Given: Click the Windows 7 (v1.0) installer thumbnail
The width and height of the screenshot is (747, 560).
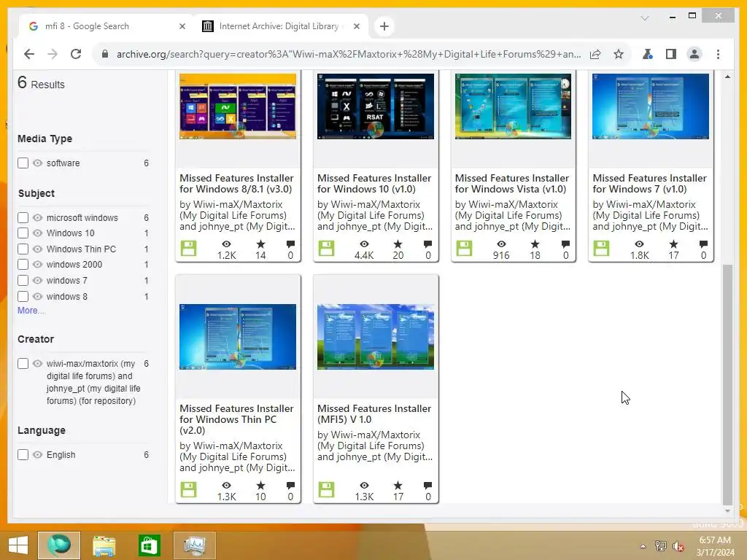Looking at the screenshot, I should click(651, 106).
